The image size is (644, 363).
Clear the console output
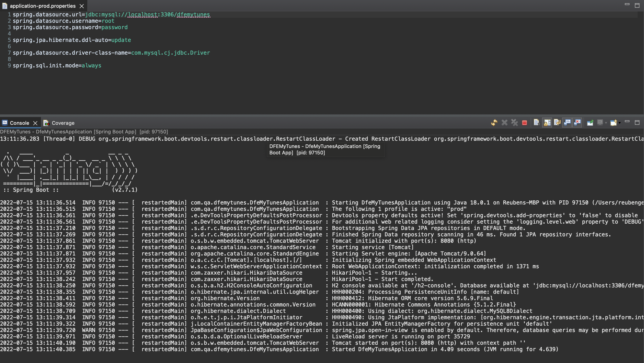click(x=537, y=123)
